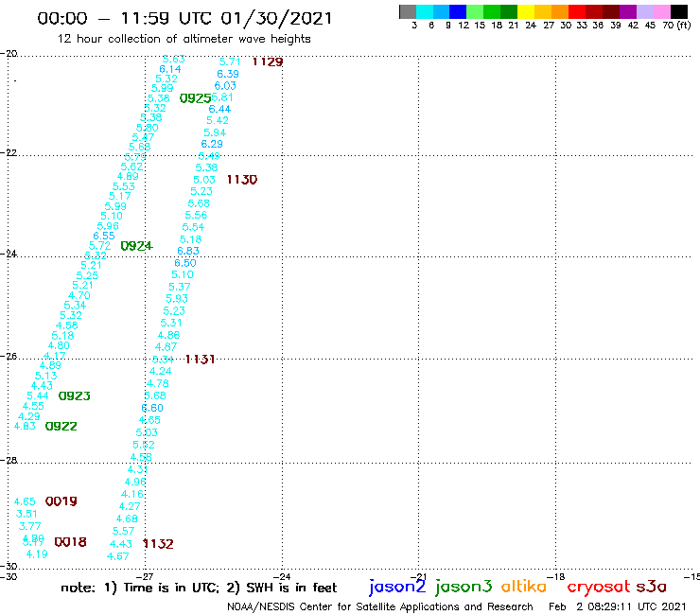Click the wave height value 6.55
700x615 pixels.
(x=104, y=236)
